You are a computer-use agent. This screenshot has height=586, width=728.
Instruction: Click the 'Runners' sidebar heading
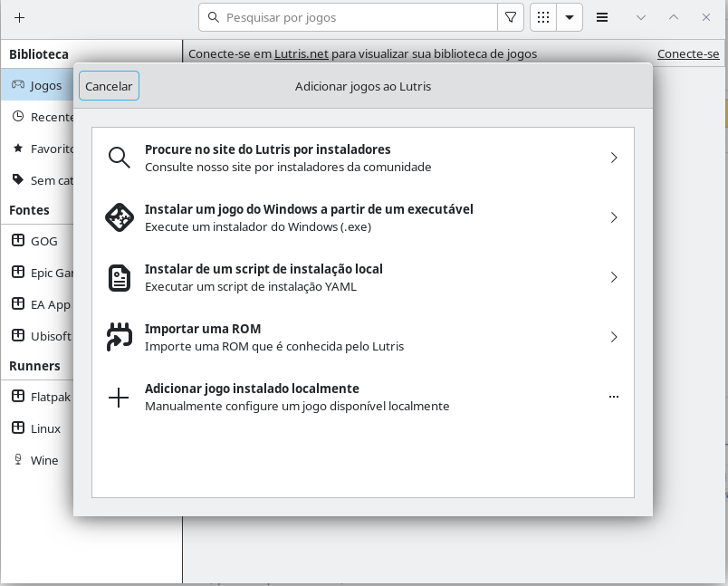coord(34,366)
